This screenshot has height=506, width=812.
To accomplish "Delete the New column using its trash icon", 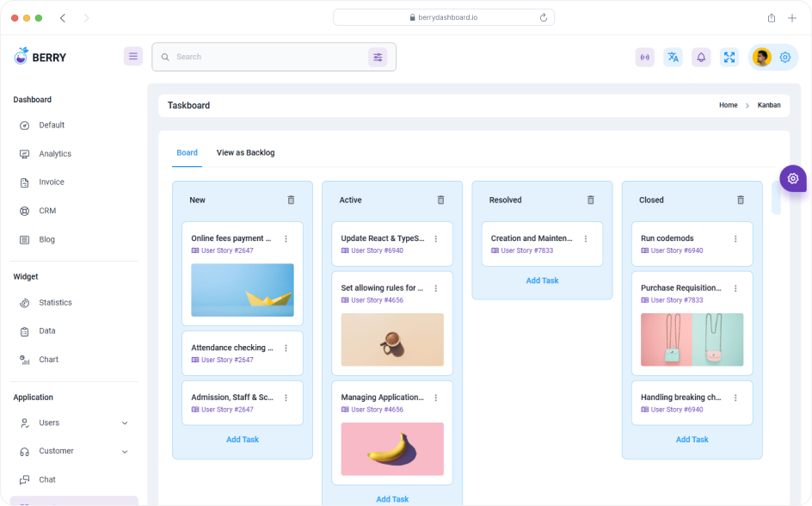I will coord(291,200).
